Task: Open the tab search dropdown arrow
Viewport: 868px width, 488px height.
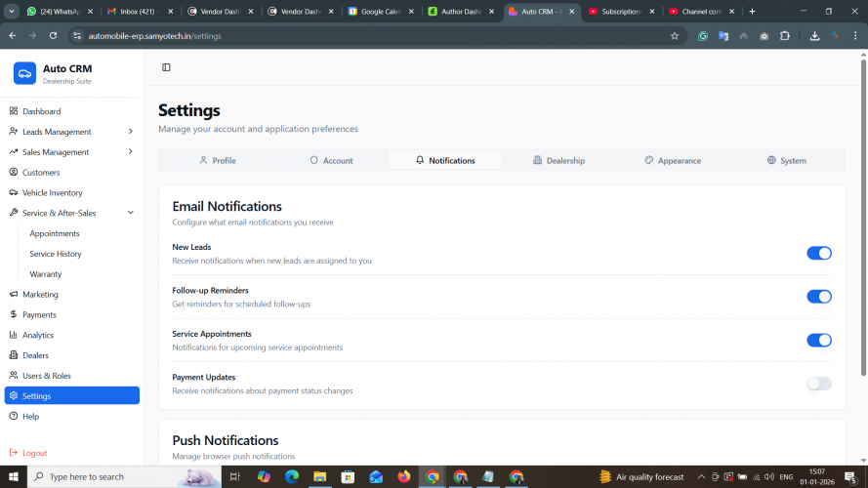Action: [11, 11]
